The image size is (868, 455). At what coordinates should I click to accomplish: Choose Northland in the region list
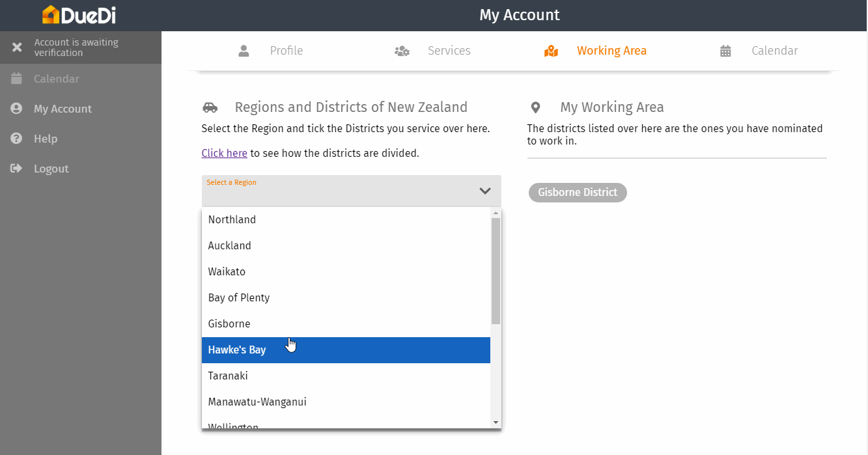click(232, 220)
